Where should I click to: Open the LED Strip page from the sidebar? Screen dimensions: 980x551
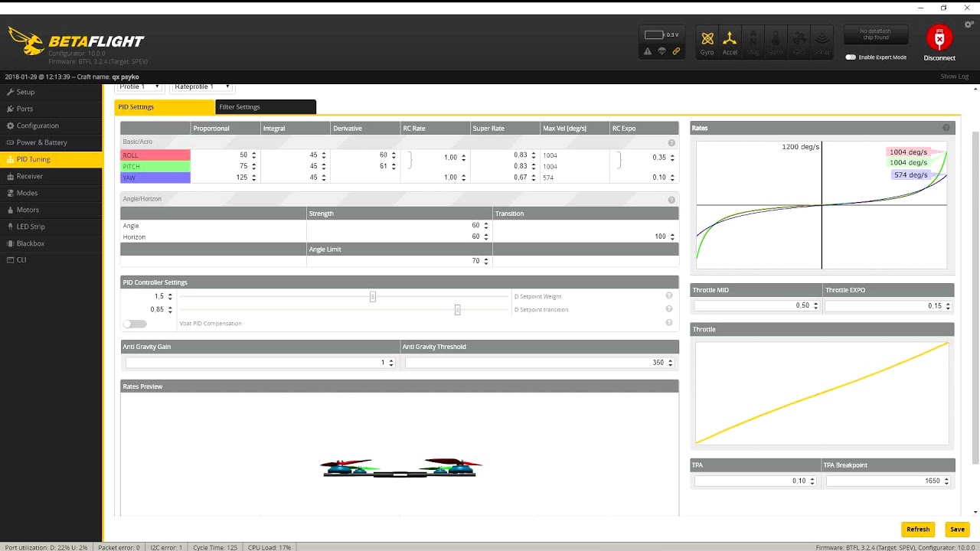pos(51,227)
